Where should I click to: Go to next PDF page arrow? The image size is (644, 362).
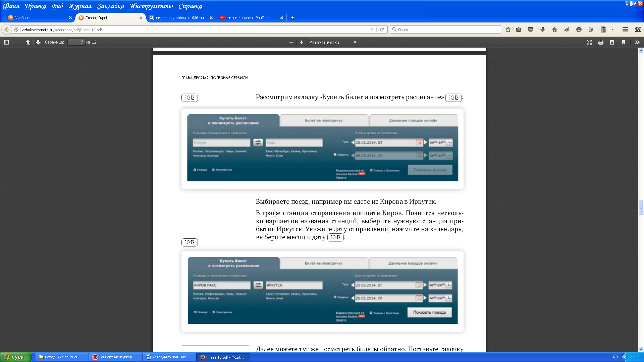tap(38, 42)
